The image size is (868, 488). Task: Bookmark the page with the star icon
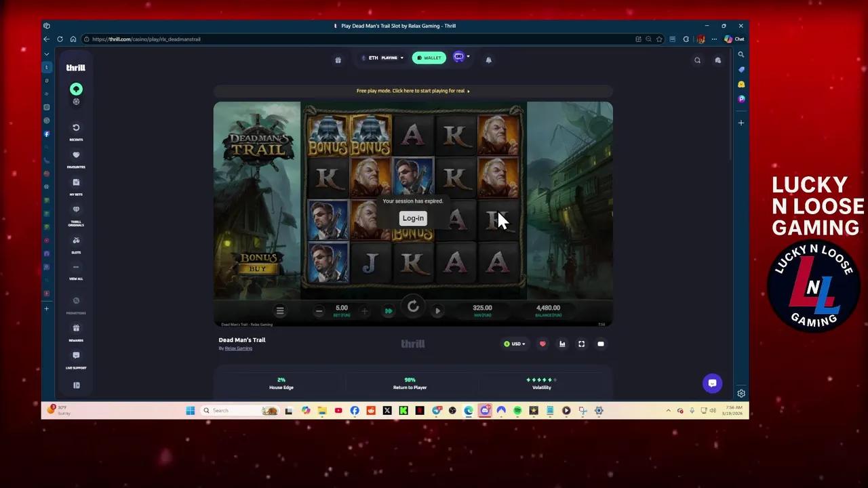[x=659, y=39]
